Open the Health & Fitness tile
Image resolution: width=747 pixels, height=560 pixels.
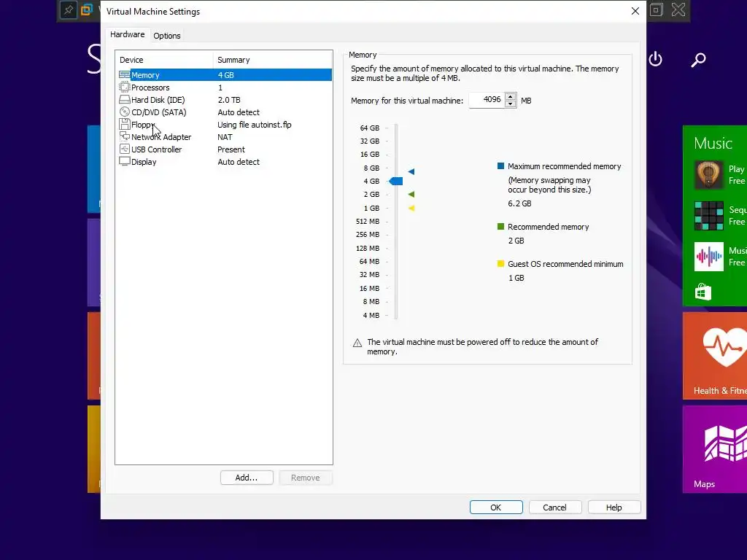[x=715, y=356]
